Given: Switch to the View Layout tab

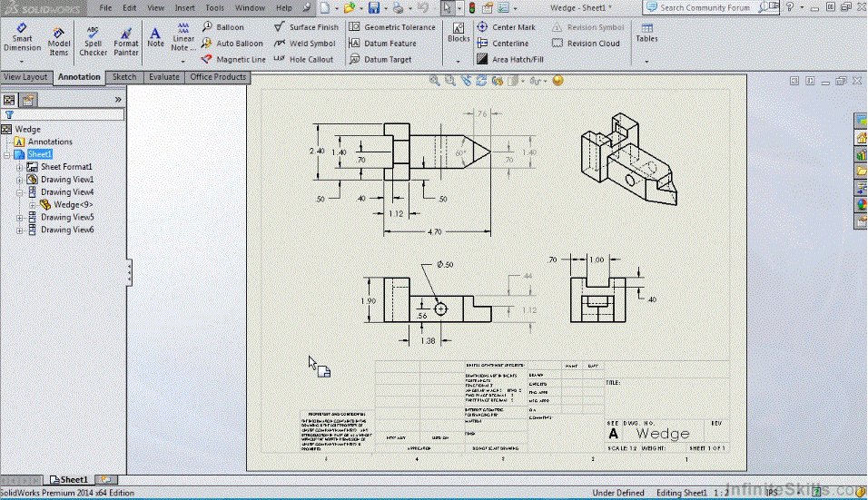Looking at the screenshot, I should (x=25, y=77).
